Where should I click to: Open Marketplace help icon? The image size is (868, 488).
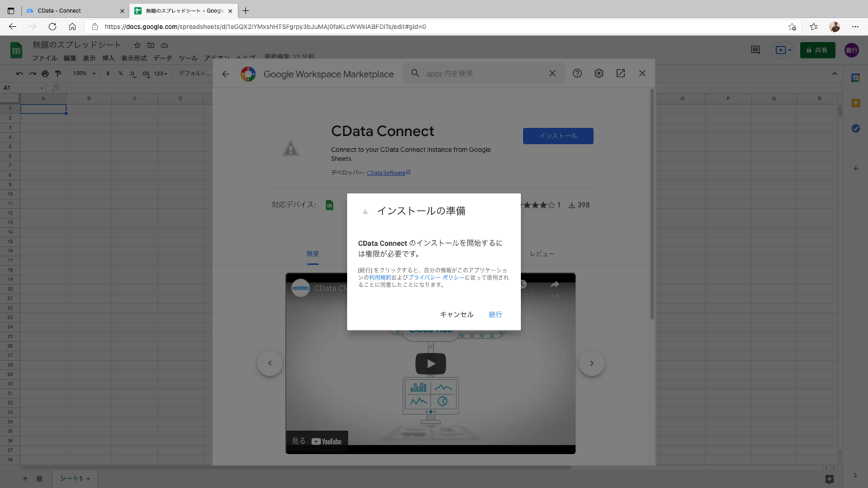pos(577,74)
